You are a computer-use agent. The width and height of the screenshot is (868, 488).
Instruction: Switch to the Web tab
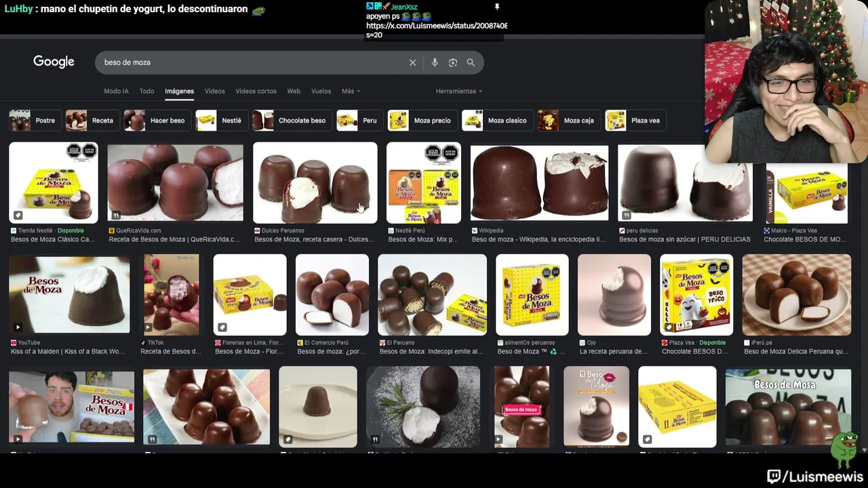point(294,91)
